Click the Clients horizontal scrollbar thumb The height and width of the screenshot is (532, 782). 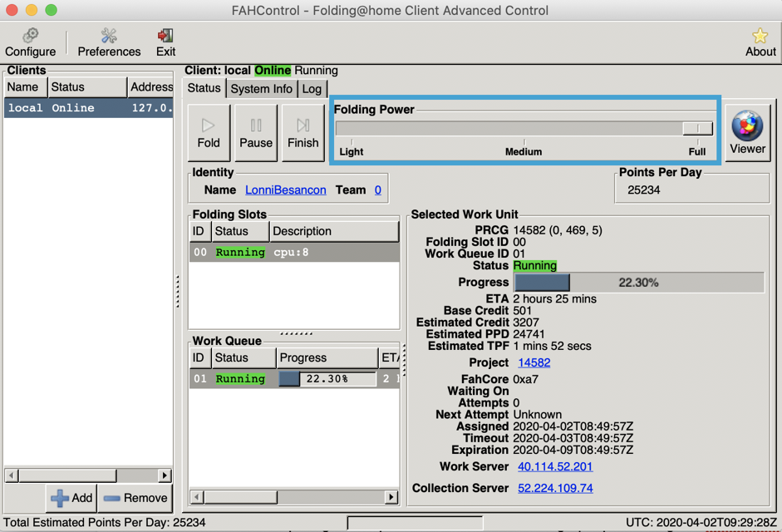pyautogui.click(x=67, y=475)
